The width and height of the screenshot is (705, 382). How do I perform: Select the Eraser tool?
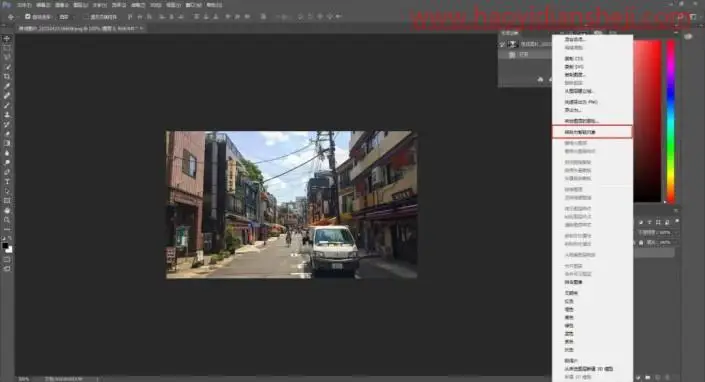(x=7, y=133)
